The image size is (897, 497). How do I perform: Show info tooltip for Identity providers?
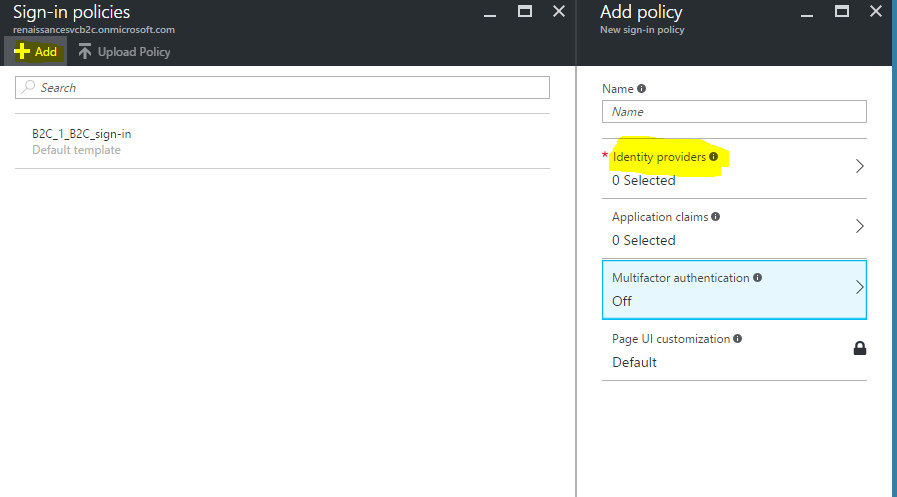(714, 157)
